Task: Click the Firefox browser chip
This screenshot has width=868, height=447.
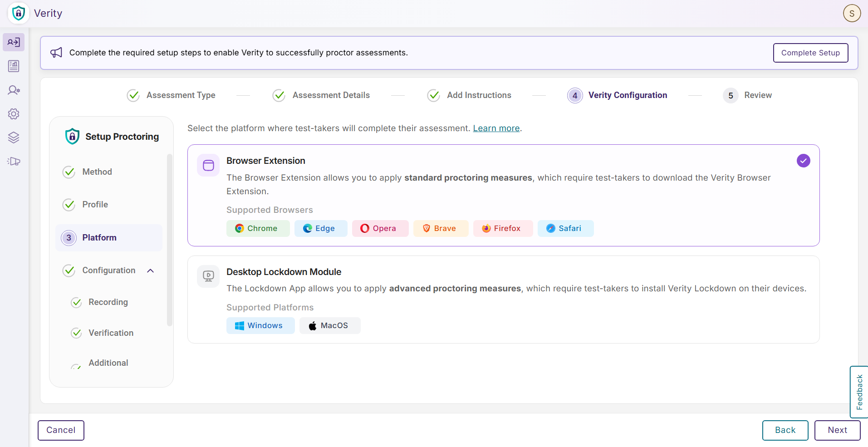Action: (x=503, y=228)
